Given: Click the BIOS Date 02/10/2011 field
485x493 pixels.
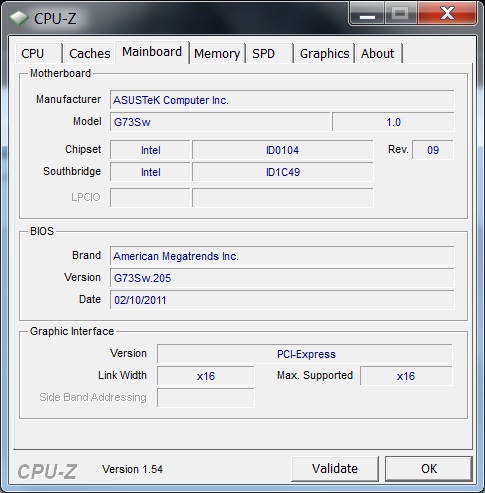Looking at the screenshot, I should click(x=282, y=300).
